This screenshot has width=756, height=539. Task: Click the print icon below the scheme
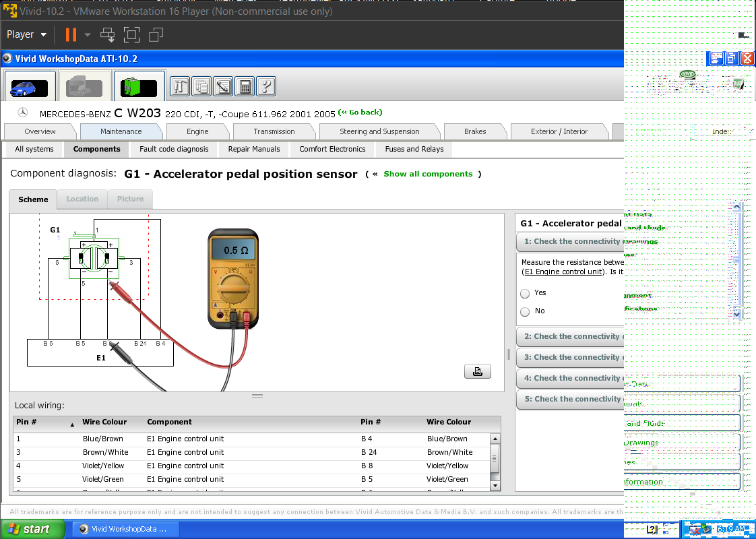coord(477,371)
